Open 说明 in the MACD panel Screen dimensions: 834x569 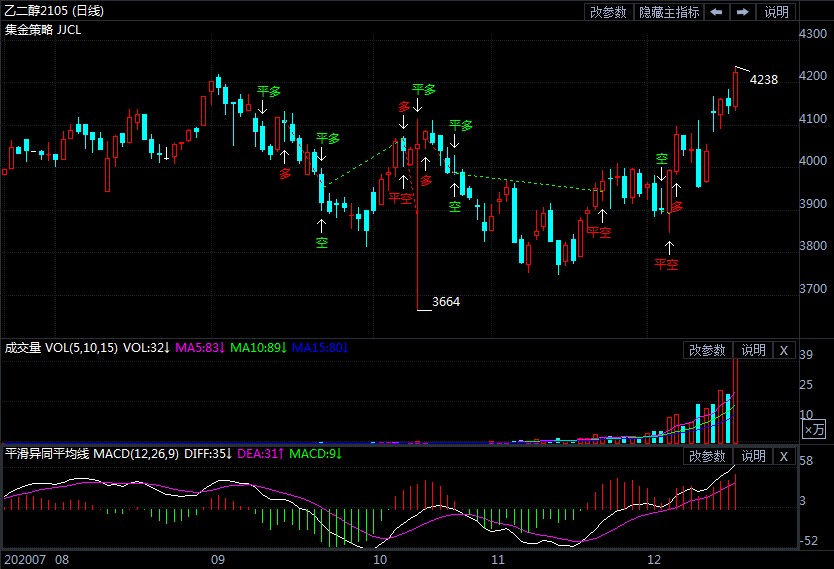753,456
